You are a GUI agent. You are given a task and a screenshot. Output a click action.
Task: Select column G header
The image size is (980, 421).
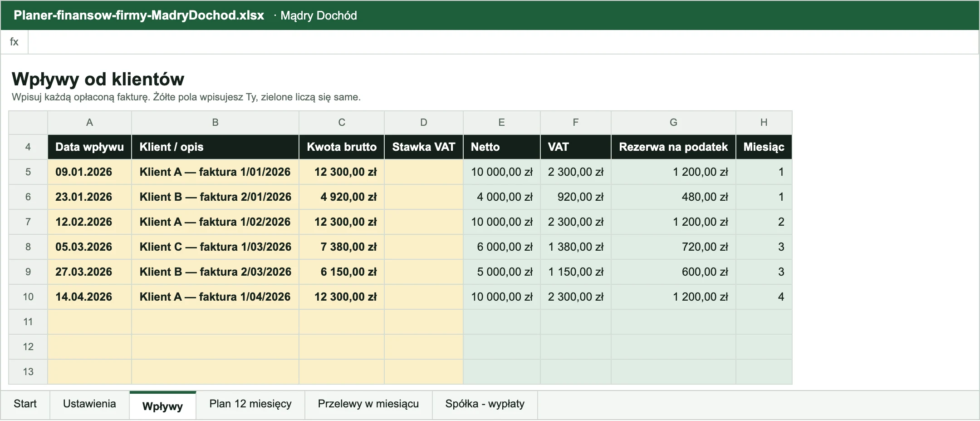pos(673,122)
